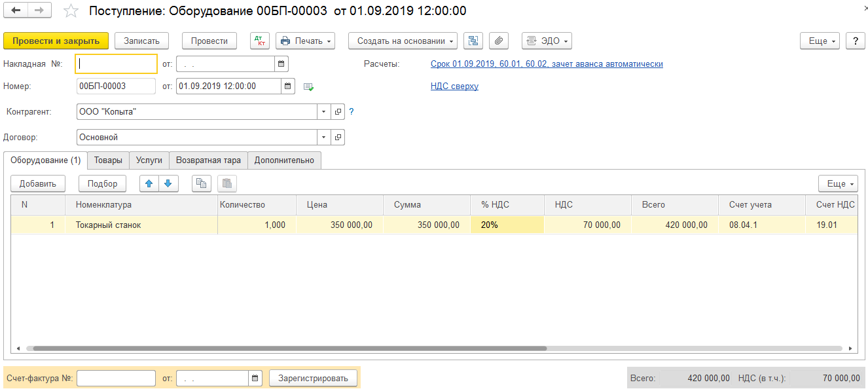Switch to the Услуги tab
The width and height of the screenshot is (868, 391).
point(149,160)
